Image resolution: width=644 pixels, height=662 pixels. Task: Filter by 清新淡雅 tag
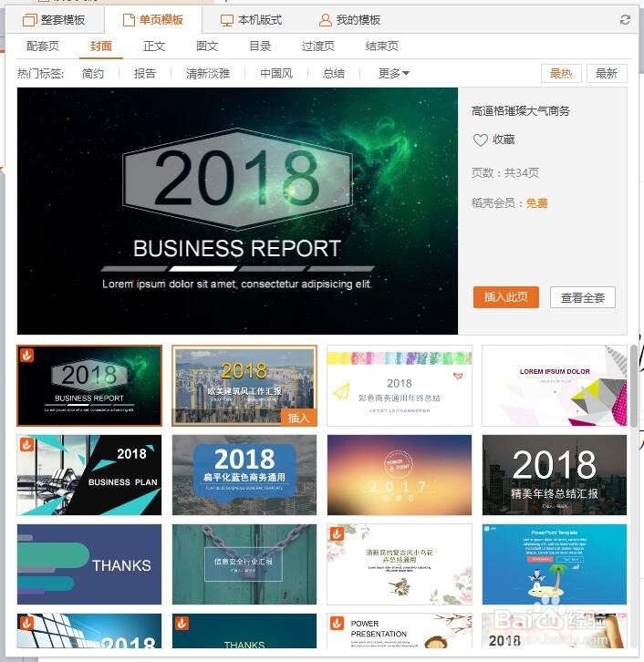click(x=208, y=74)
